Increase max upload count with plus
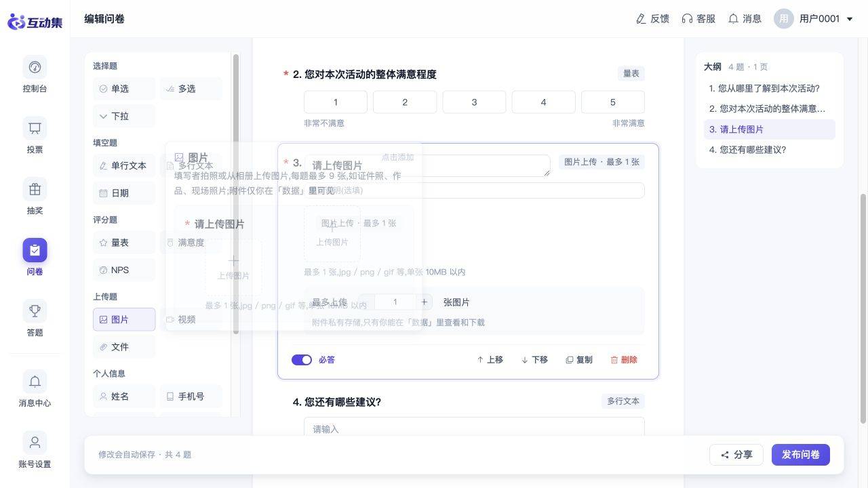 (425, 302)
